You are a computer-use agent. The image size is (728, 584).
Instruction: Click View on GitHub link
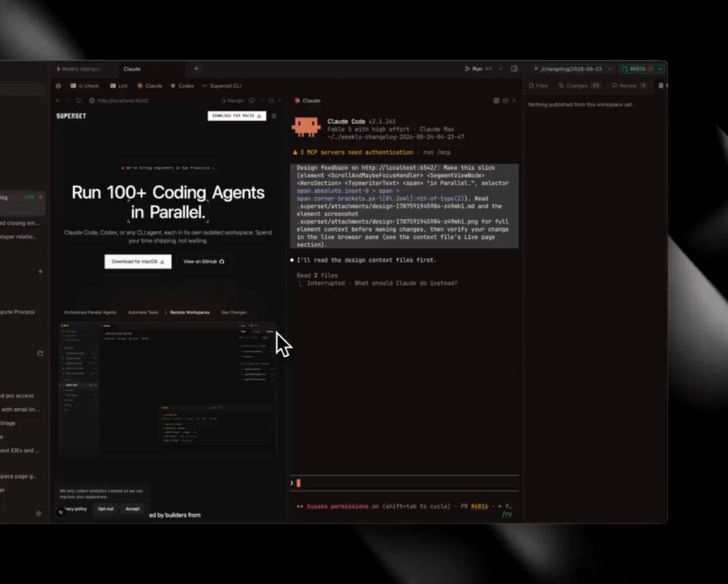[203, 261]
